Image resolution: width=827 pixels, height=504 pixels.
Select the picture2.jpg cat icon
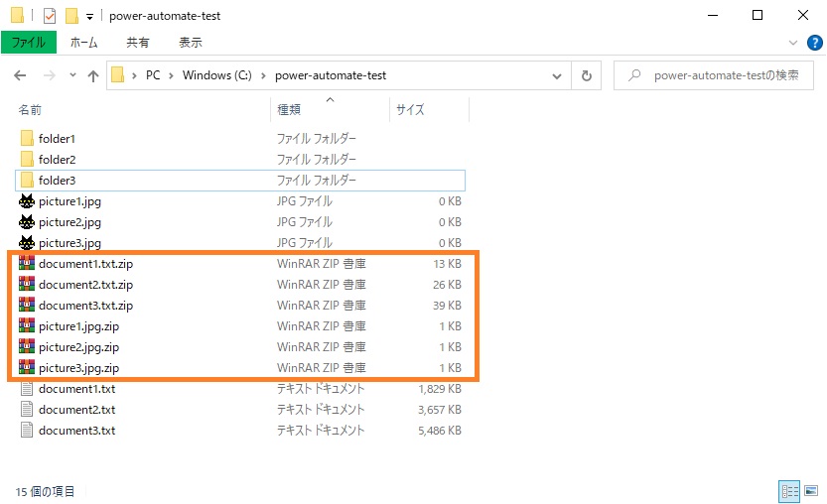pos(27,222)
